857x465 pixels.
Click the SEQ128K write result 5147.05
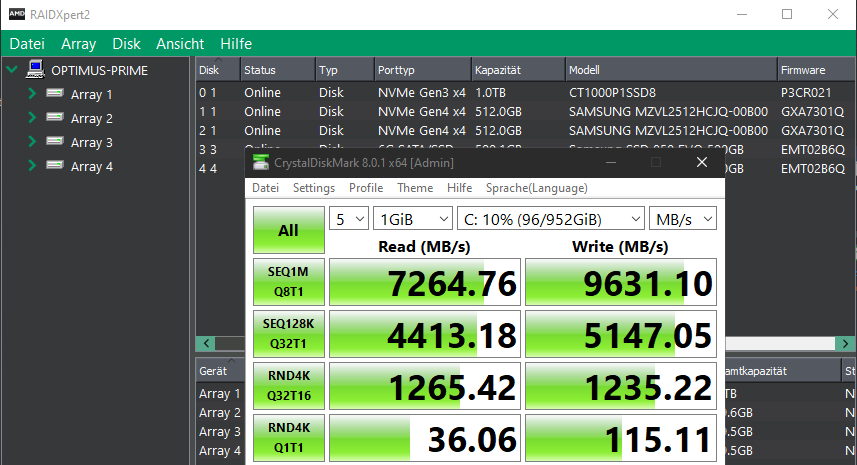pos(621,334)
